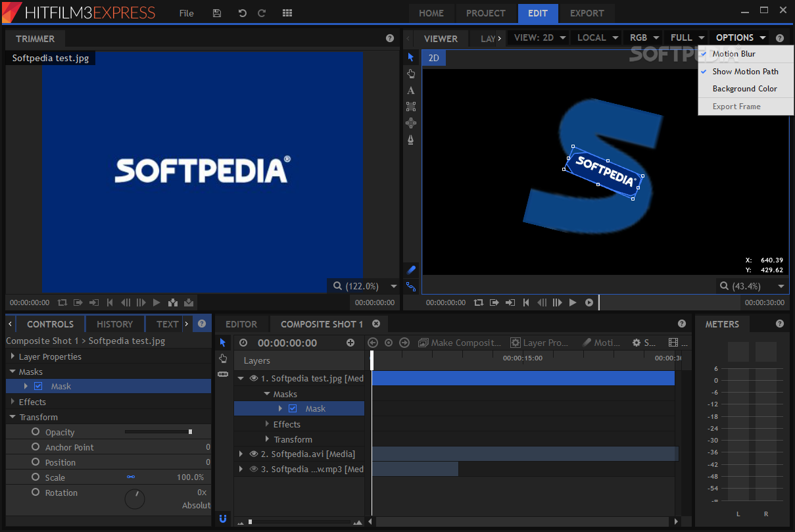Image resolution: width=795 pixels, height=532 pixels.
Task: Open FULL quality dropdown
Action: point(687,37)
